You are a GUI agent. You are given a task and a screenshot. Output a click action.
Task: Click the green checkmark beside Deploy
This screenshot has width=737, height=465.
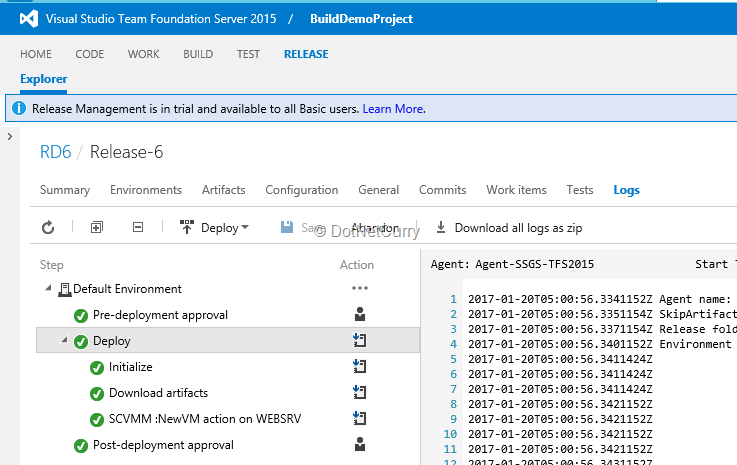[81, 342]
